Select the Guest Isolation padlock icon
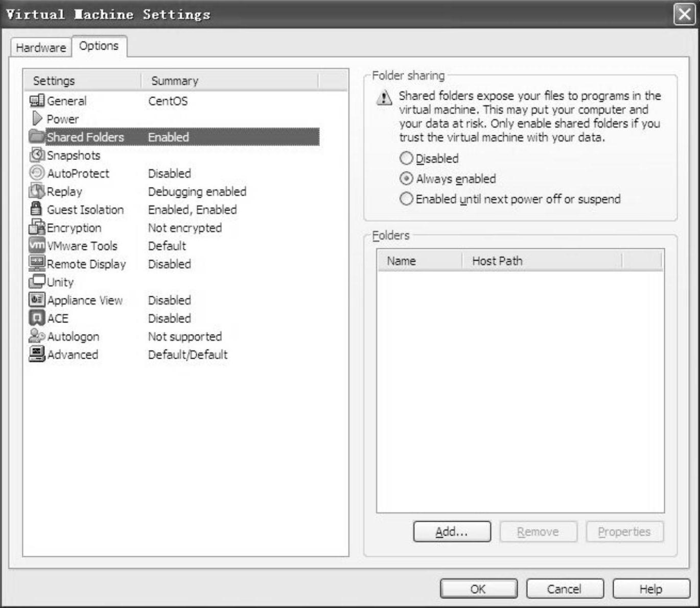Screen dimensions: 700x608 pyautogui.click(x=36, y=209)
